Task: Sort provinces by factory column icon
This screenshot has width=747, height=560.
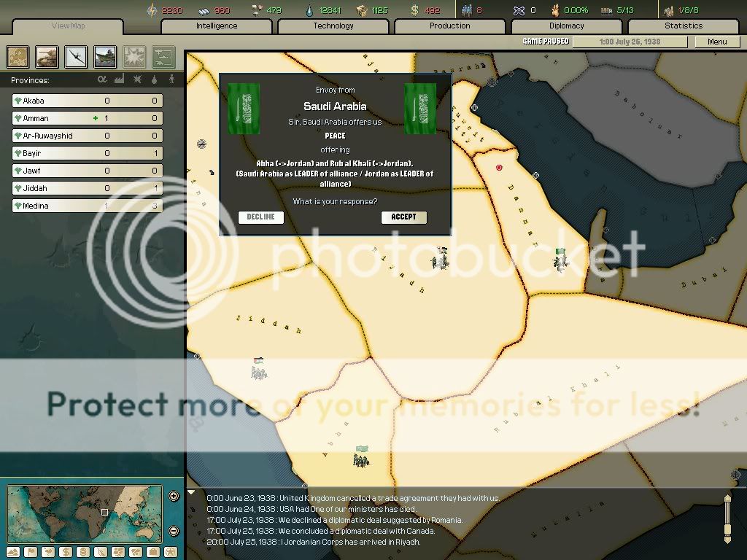Action: 119,79
